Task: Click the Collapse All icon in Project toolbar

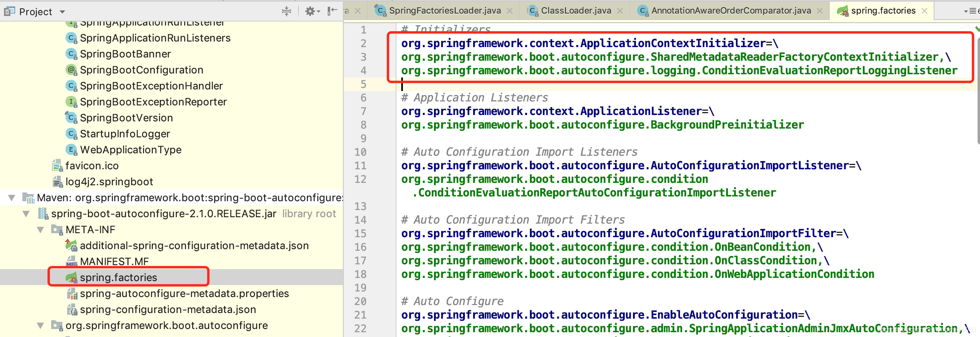Action: (287, 11)
